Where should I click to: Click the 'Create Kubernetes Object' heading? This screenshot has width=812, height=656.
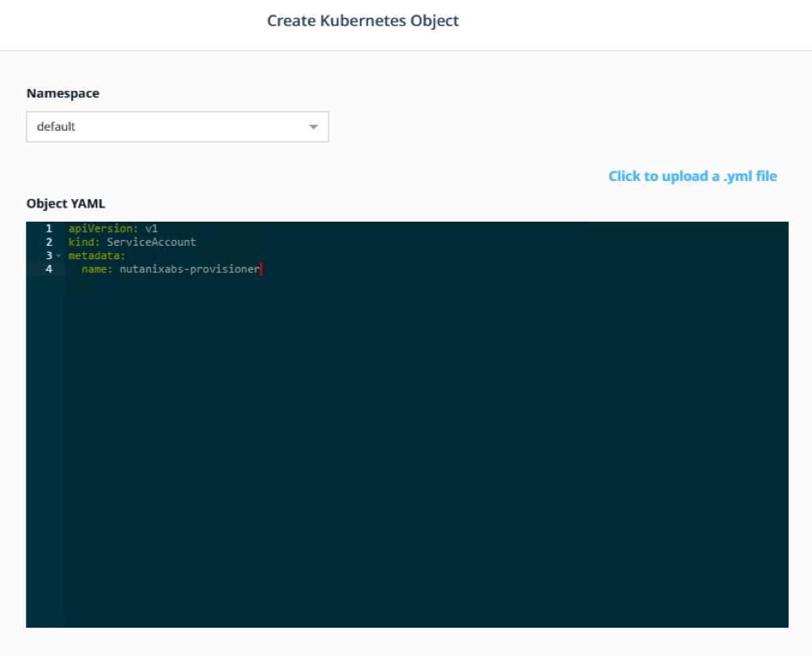[x=363, y=21]
